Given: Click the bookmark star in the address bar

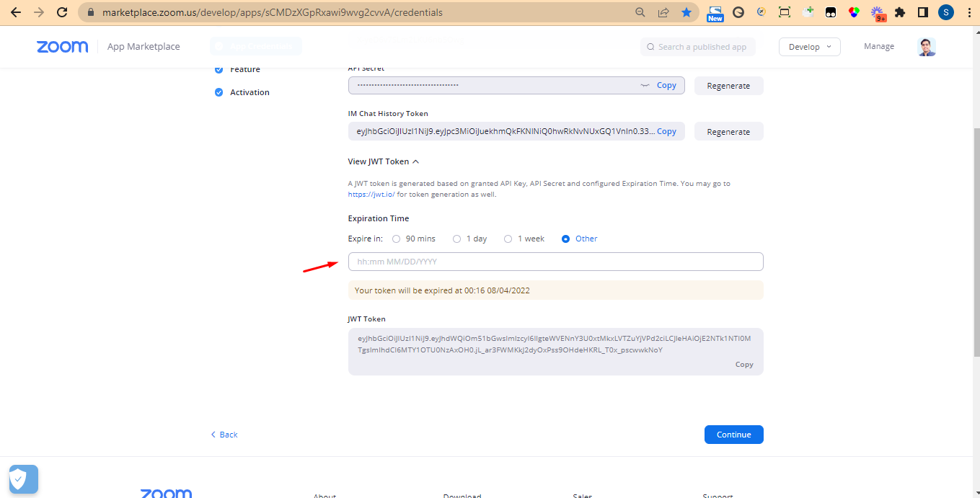Looking at the screenshot, I should [x=686, y=12].
